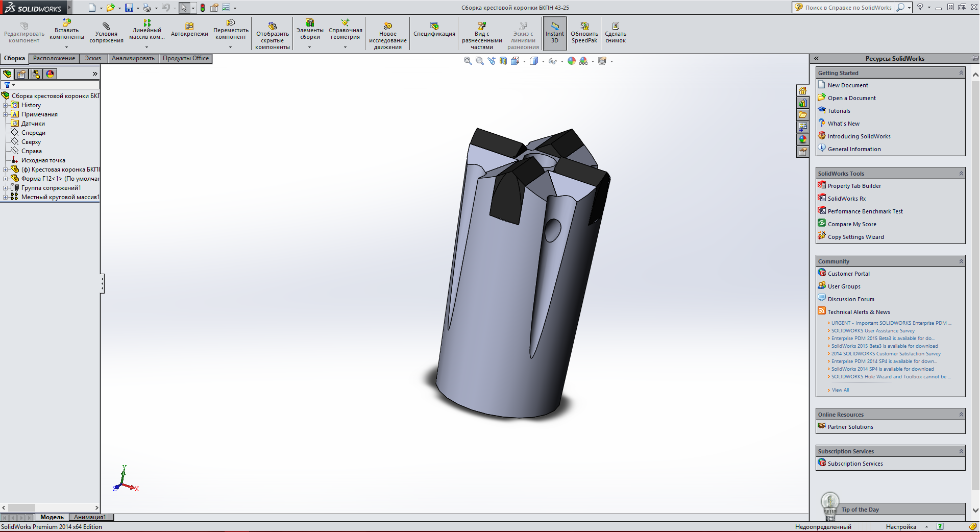The width and height of the screenshot is (980, 532).
Task: Click the Tutorials link
Action: (839, 111)
